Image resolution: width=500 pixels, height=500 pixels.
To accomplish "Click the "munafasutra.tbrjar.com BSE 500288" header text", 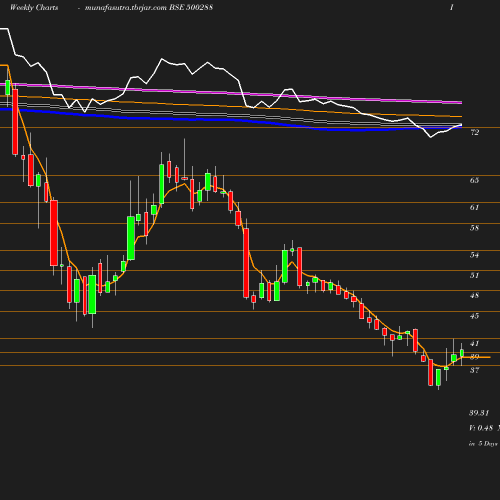I will (x=149, y=8).
